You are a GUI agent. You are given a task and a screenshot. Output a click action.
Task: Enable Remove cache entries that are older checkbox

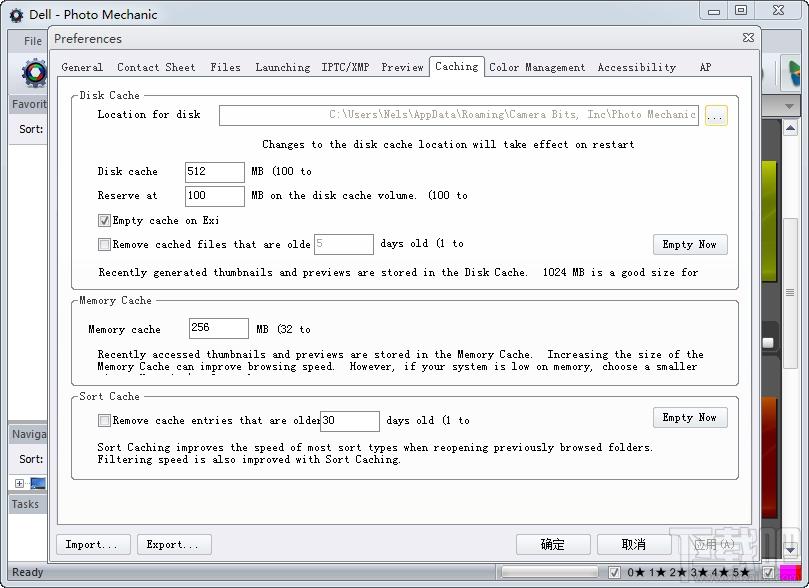(x=104, y=421)
